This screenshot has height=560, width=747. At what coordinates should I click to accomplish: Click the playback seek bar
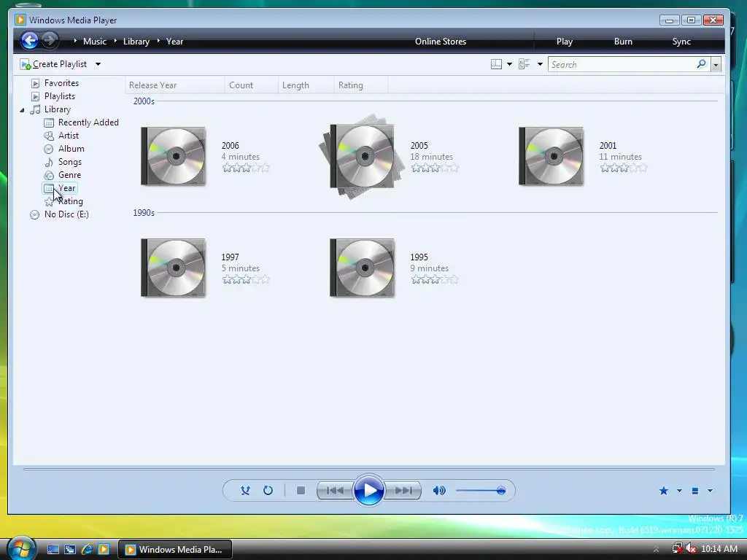coord(369,470)
